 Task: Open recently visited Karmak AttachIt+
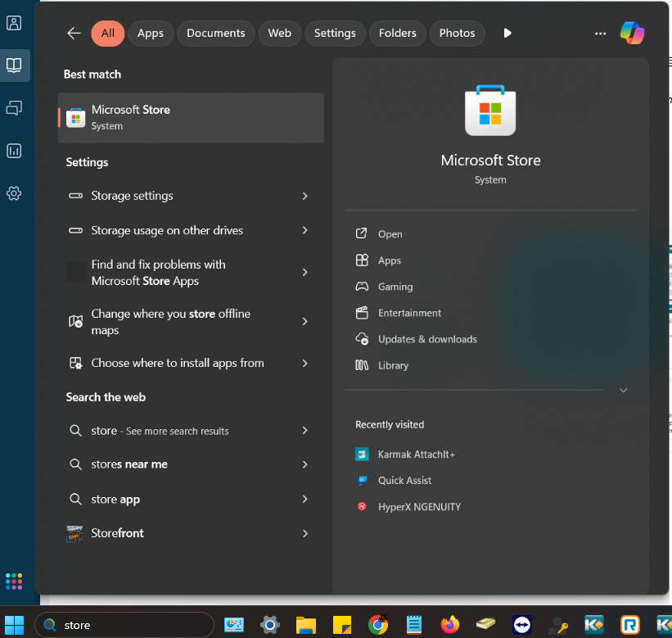point(416,455)
